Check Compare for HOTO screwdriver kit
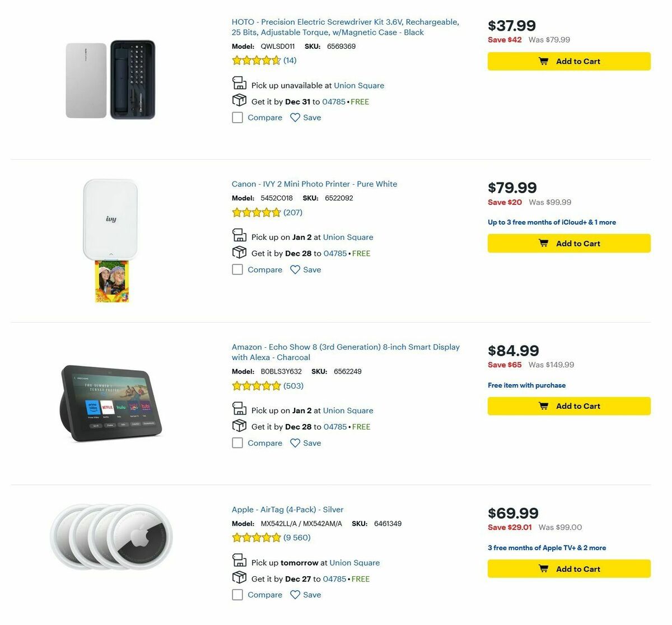The image size is (672, 625). [237, 118]
